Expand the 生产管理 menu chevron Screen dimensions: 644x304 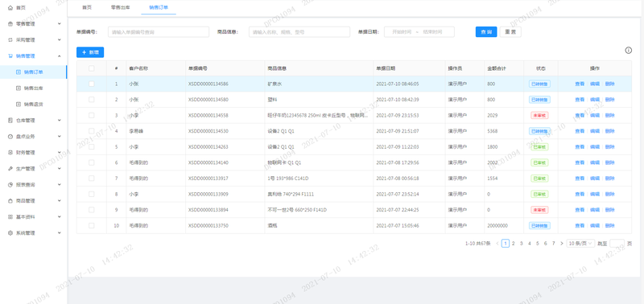coord(59,169)
